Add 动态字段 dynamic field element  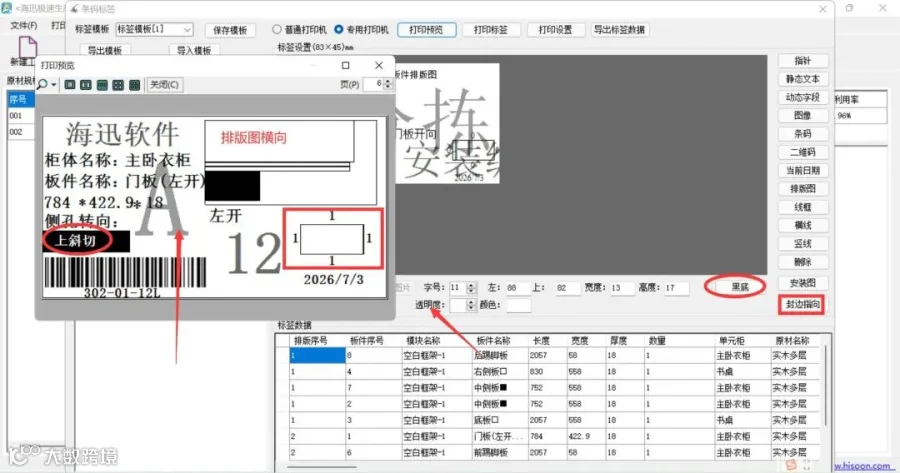click(802, 98)
